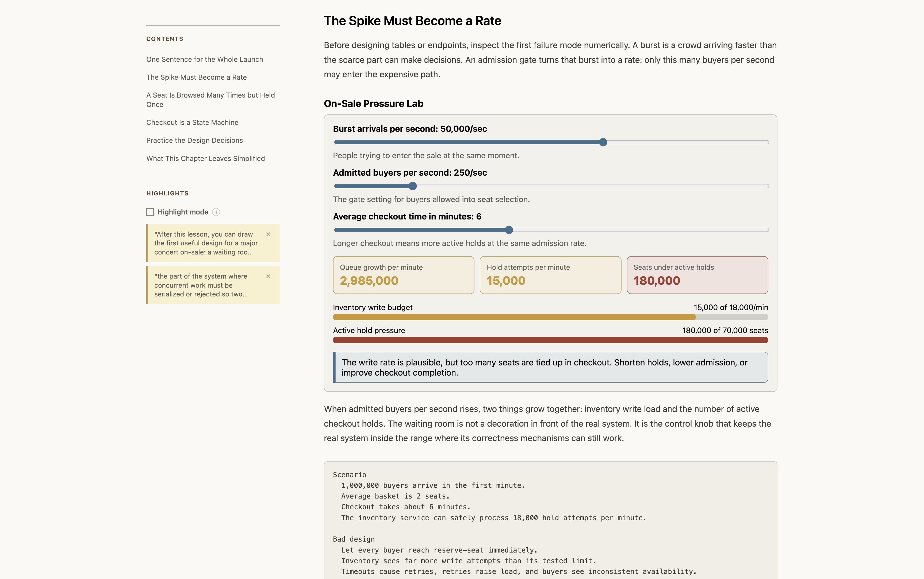This screenshot has width=924, height=579.
Task: Select the Hold attempts per minute card
Action: pyautogui.click(x=550, y=275)
